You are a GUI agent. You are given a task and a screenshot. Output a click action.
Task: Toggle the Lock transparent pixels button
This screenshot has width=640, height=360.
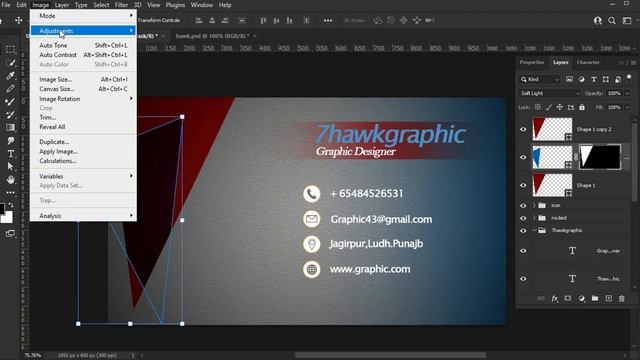[538, 107]
